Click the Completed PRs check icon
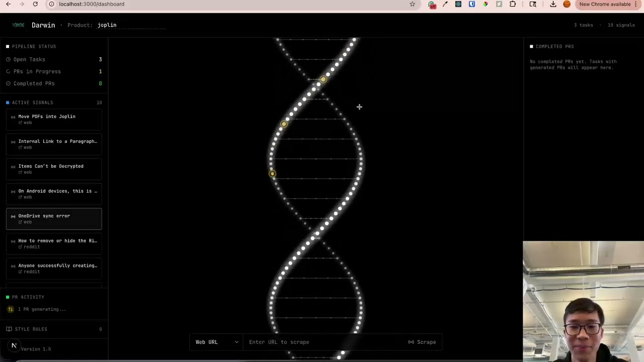Viewport: 644px width, 362px height. (x=9, y=83)
